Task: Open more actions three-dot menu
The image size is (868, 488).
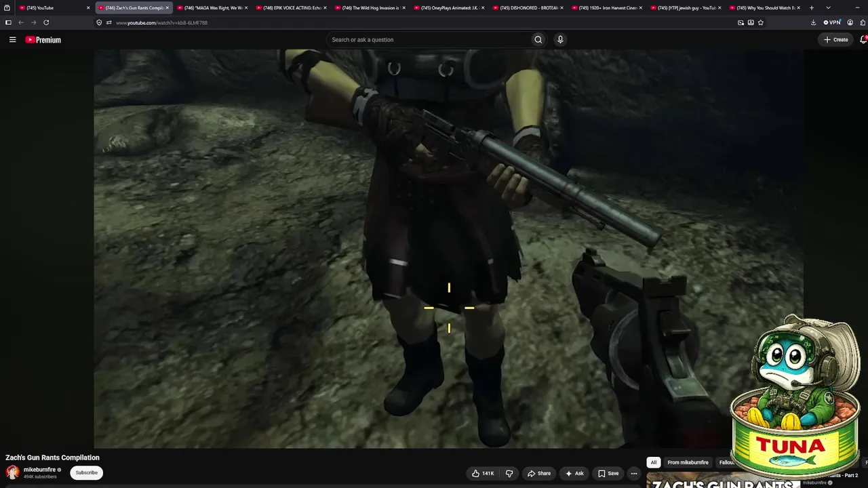Action: (634, 473)
